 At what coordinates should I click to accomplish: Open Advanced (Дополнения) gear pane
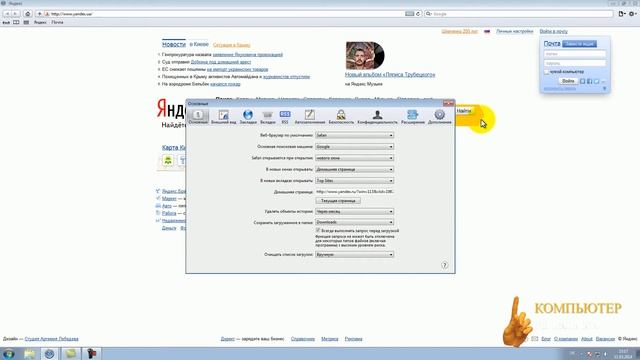440,116
